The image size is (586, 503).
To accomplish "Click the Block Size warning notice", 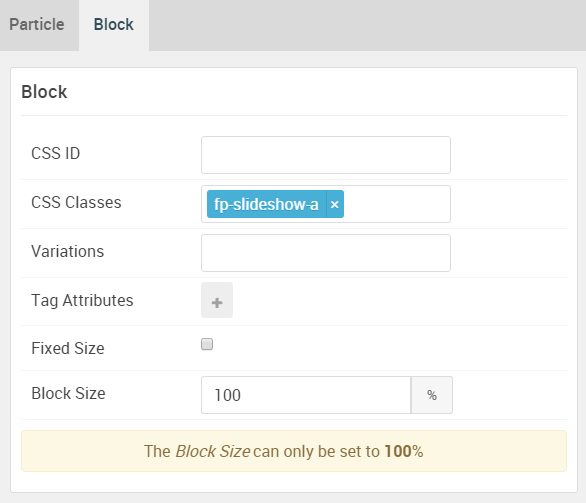I will 294,451.
